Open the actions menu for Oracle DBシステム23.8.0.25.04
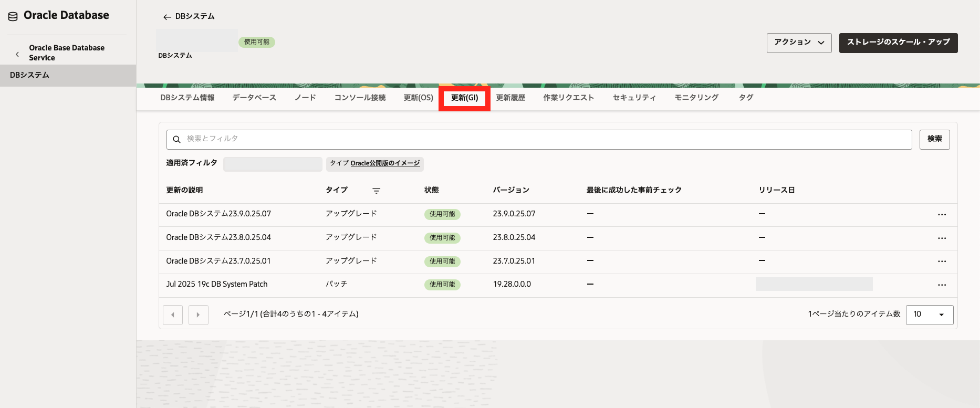The height and width of the screenshot is (408, 980). [942, 238]
